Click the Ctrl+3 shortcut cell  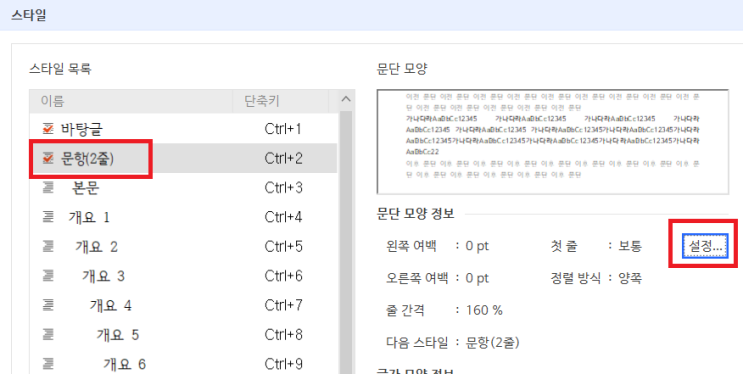[283, 188]
